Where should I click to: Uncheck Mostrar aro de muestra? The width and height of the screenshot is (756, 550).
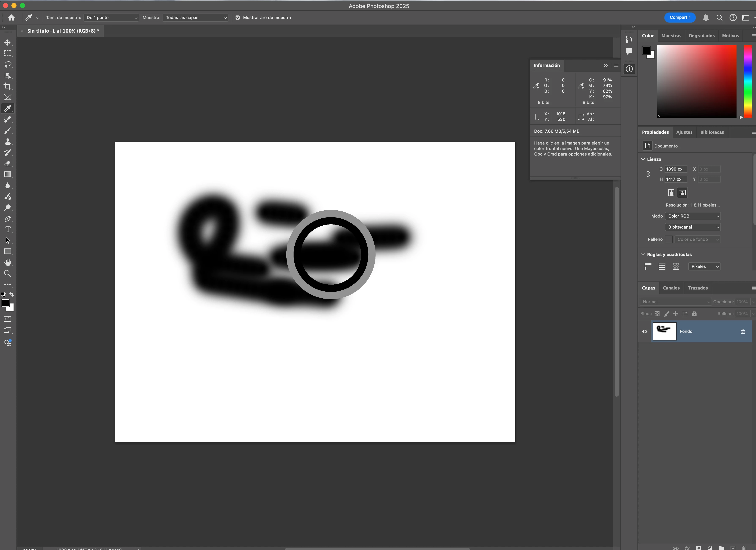coord(238,18)
